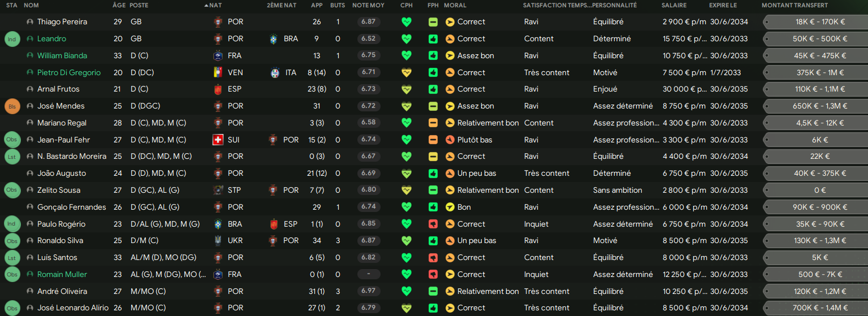Click Leandro's Brazil second nationality flag
Viewport: 868px width, 316px height.
274,39
